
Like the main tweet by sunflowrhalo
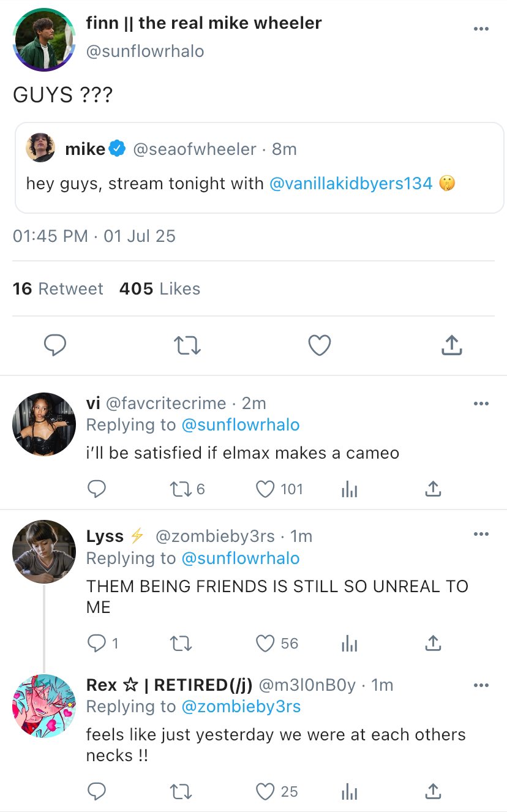coord(319,346)
